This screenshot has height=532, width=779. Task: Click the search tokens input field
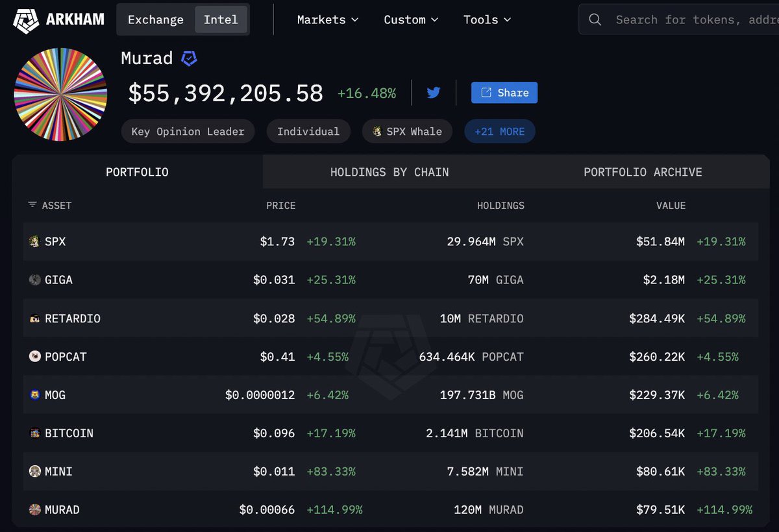click(x=678, y=19)
